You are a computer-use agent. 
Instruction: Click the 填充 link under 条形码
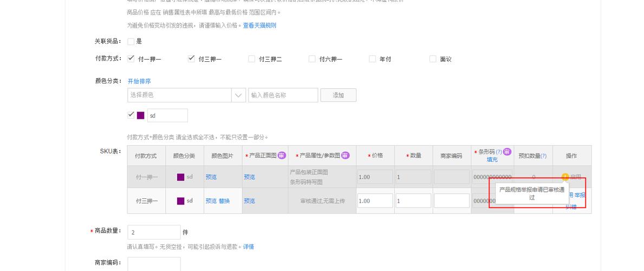492,160
